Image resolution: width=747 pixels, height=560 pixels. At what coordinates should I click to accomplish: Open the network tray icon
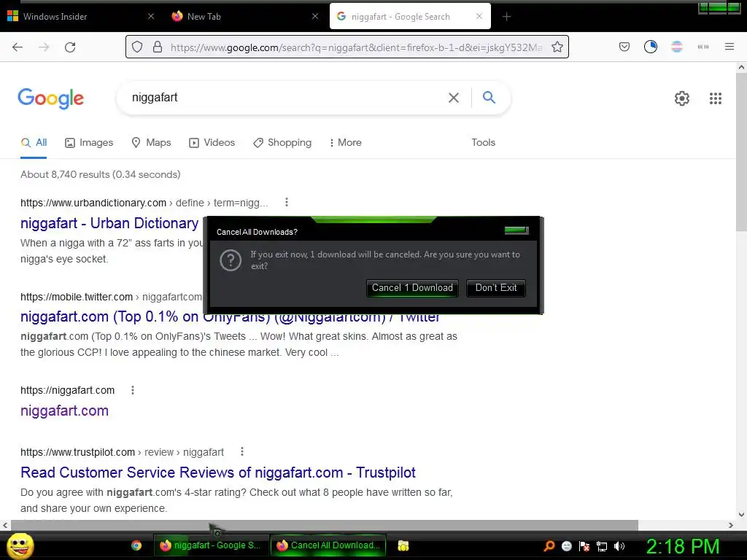(602, 545)
